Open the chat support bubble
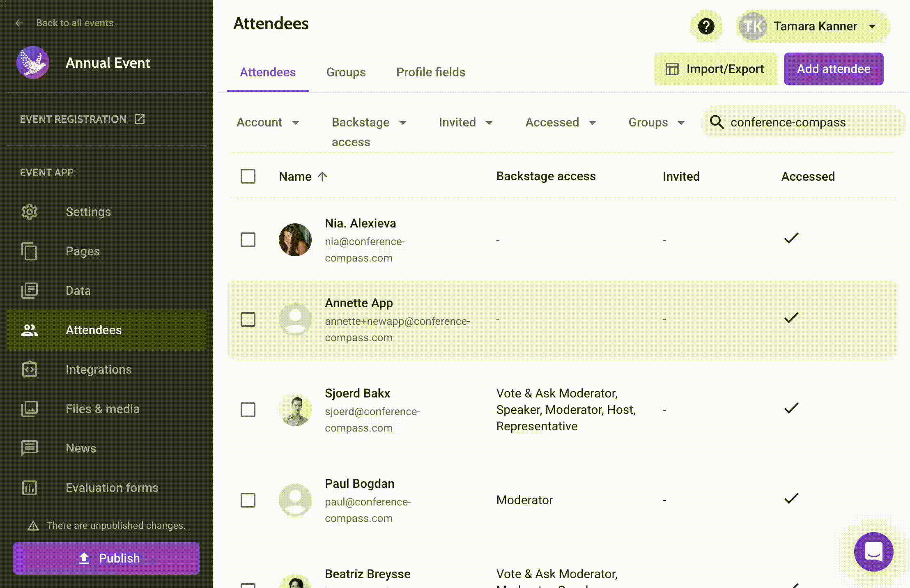 [873, 551]
